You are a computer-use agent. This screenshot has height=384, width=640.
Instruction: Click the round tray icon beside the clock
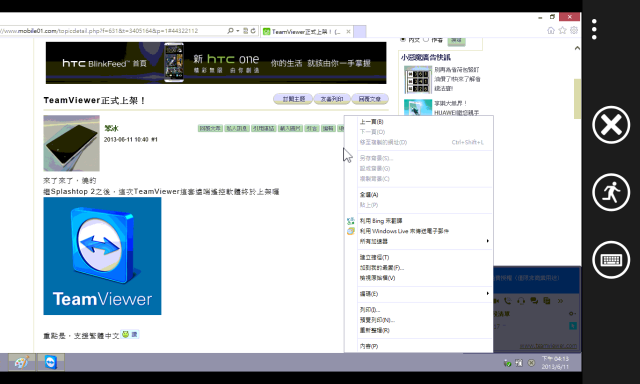(x=531, y=363)
